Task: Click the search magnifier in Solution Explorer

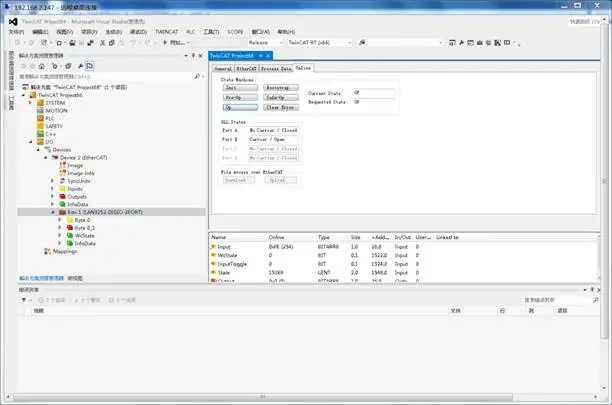Action: pyautogui.click(x=197, y=76)
